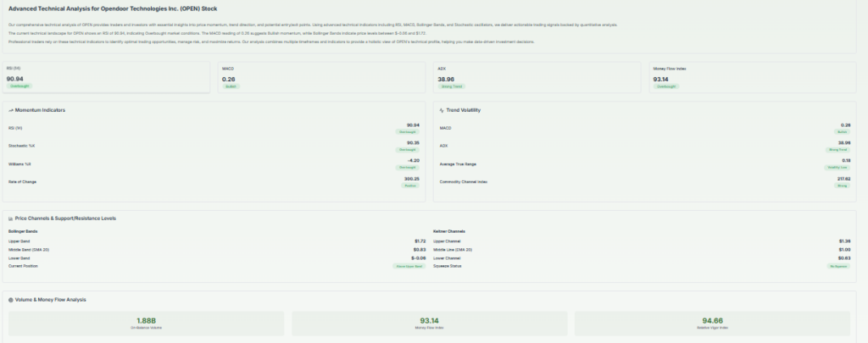Click Stochastic %K label in Momentum Indicators
This screenshot has height=343, width=868.
[x=20, y=146]
